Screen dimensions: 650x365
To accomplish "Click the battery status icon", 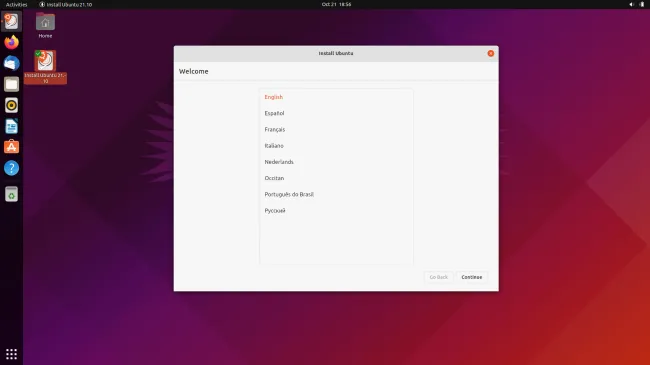I will (641, 4).
